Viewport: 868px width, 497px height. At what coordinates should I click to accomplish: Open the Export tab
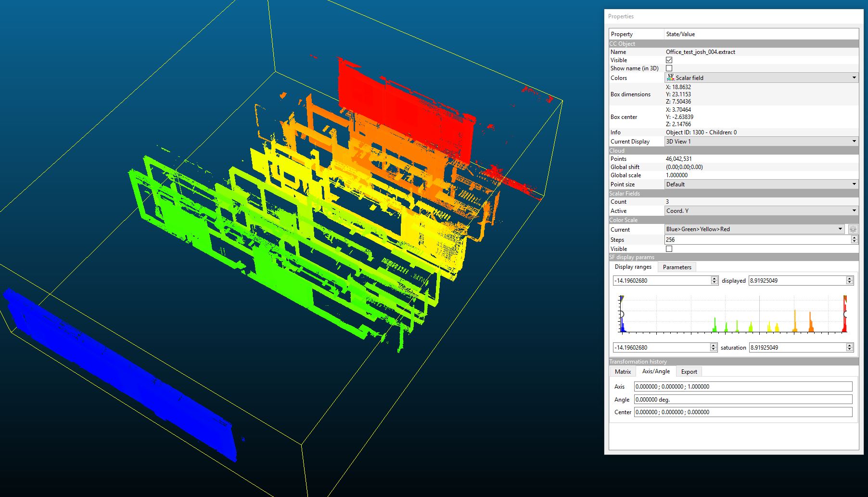point(689,372)
